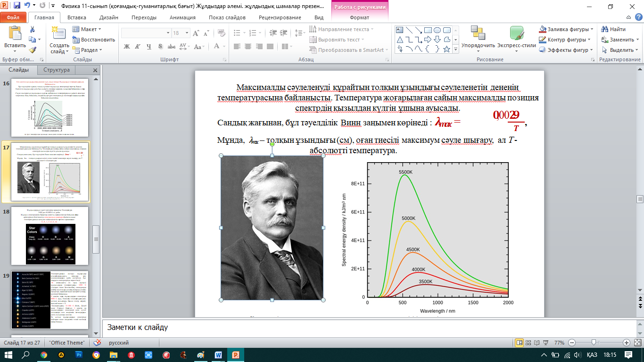Click the Create Slide (Создать слайд) icon
The height and width of the screenshot is (362, 644).
59,34
